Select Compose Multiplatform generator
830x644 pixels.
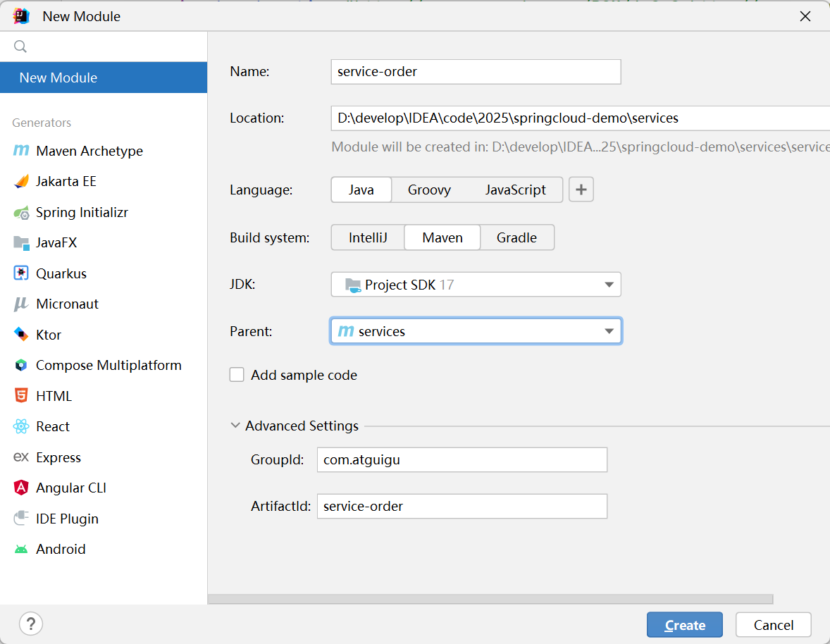(104, 365)
